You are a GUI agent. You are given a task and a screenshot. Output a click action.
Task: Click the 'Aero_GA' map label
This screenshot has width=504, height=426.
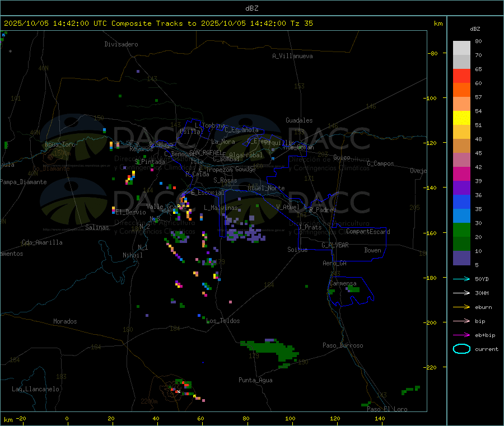334,263
